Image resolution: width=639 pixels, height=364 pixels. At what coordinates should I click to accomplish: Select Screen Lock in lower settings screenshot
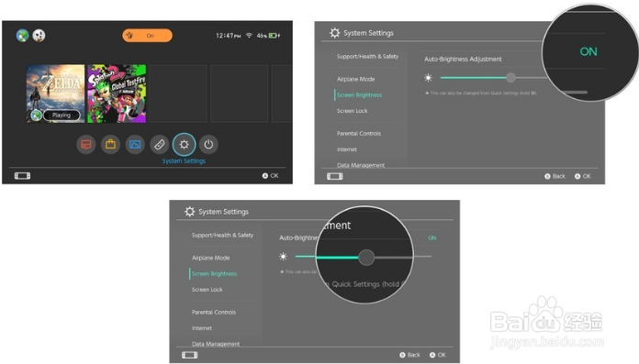207,290
